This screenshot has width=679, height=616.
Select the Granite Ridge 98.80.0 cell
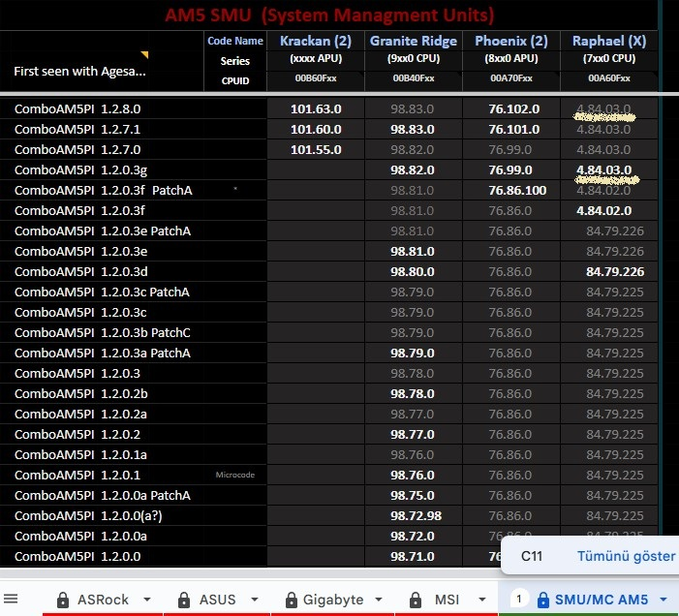coord(413,271)
